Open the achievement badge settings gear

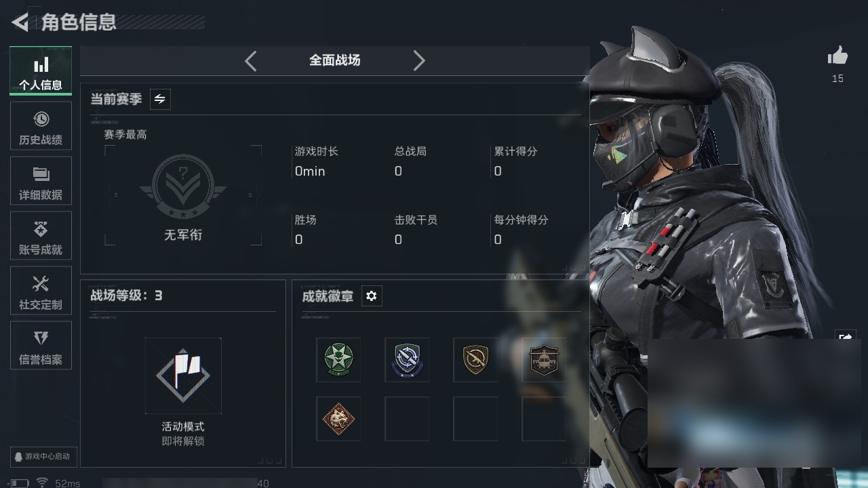(371, 296)
